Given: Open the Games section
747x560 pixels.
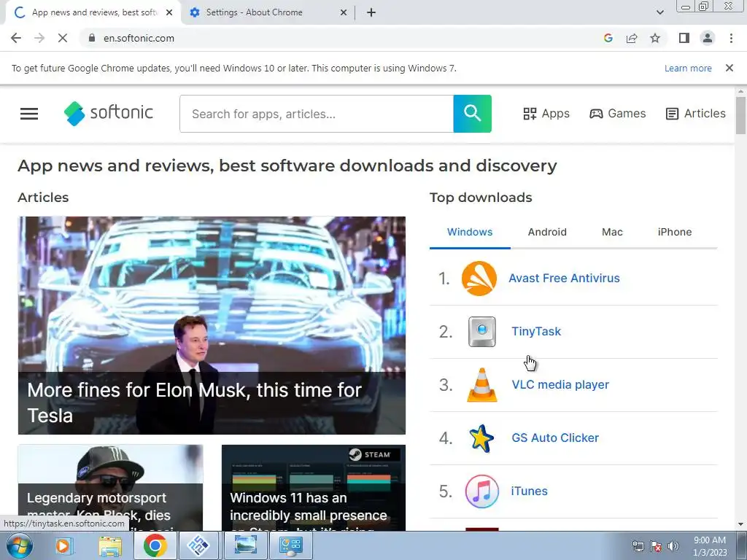Looking at the screenshot, I should 617,113.
